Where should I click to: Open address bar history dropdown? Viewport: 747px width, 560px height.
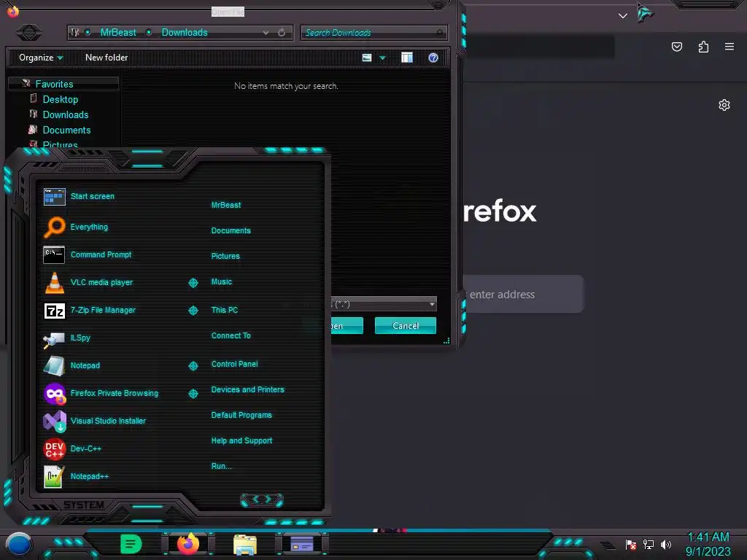[x=266, y=33]
